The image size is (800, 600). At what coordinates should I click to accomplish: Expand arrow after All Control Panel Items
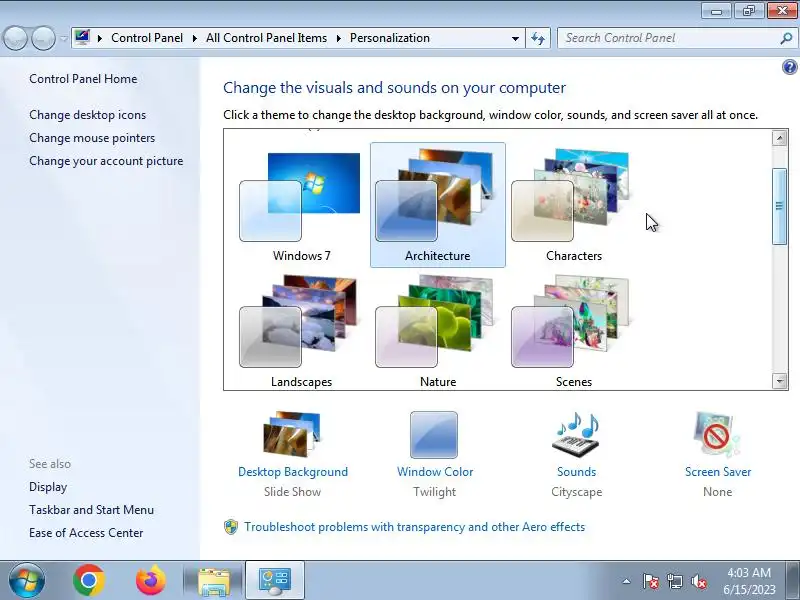tap(338, 38)
